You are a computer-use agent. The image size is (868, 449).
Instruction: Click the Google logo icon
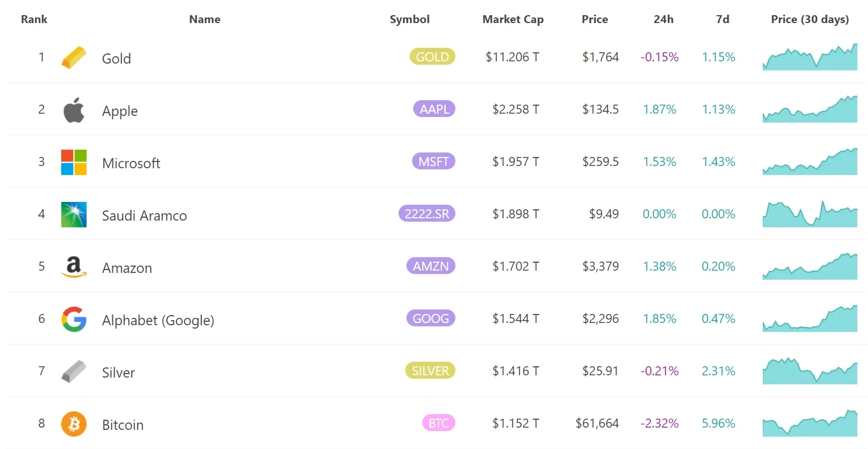[74, 319]
